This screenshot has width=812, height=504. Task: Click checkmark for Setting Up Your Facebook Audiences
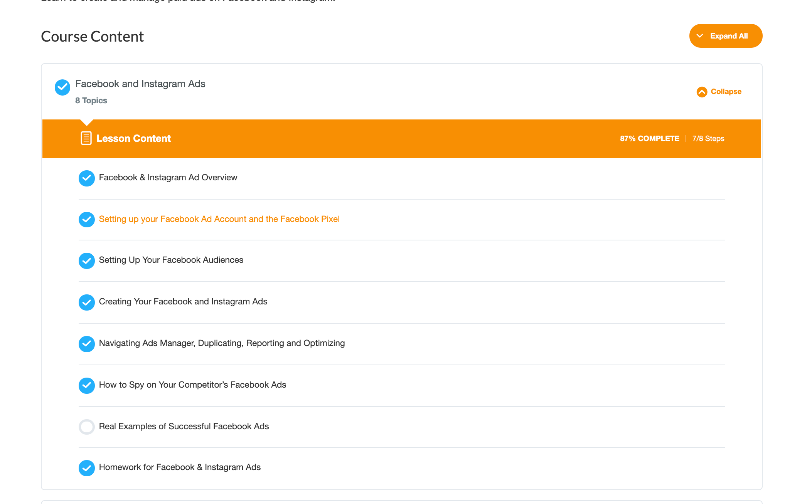(87, 261)
